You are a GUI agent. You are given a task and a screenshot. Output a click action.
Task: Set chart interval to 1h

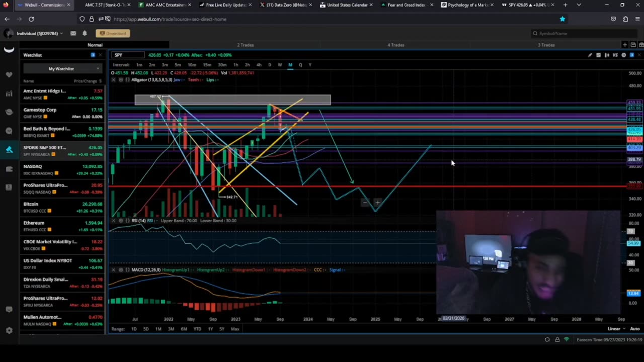pos(235,65)
